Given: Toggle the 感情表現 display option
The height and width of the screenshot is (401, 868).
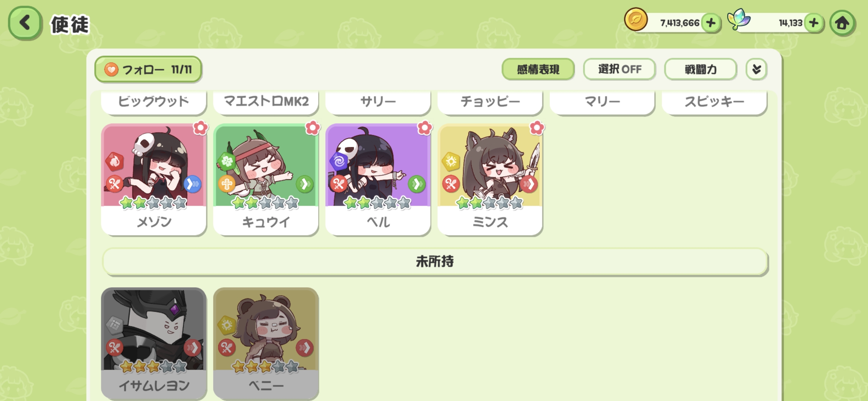Looking at the screenshot, I should coord(538,69).
